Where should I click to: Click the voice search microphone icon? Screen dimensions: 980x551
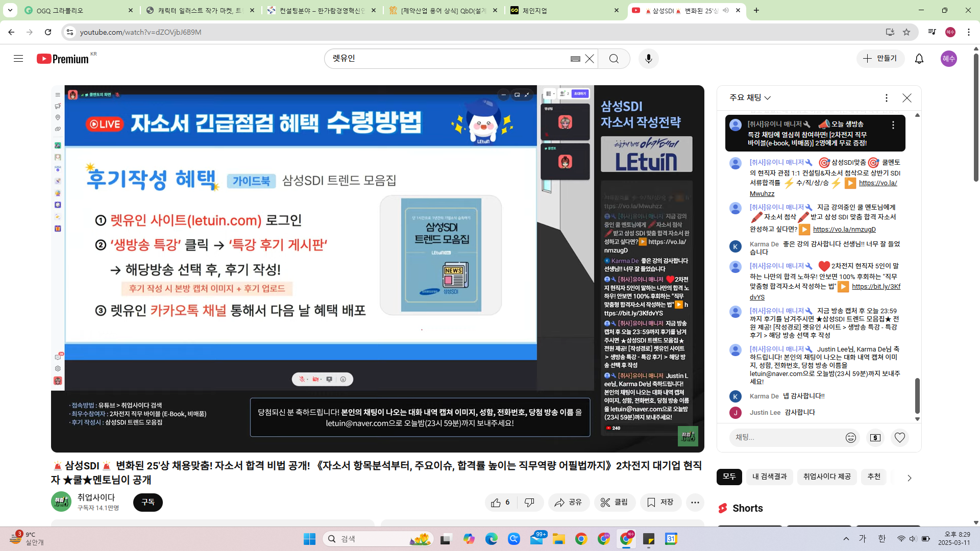pos(648,59)
